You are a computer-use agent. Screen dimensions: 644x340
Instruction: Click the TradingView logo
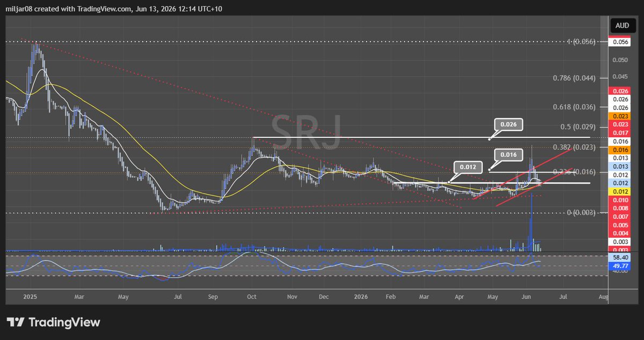(54, 322)
